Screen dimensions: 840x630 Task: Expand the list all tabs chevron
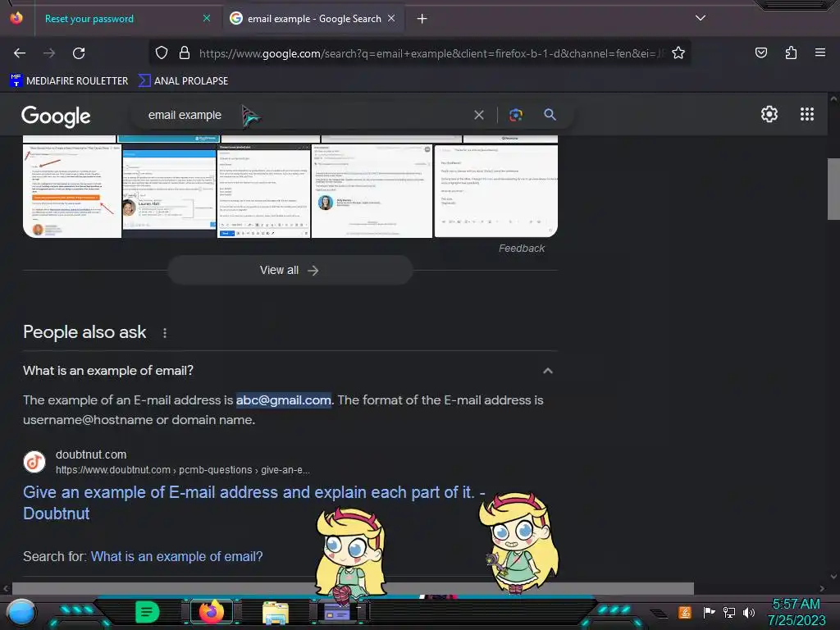pos(701,18)
